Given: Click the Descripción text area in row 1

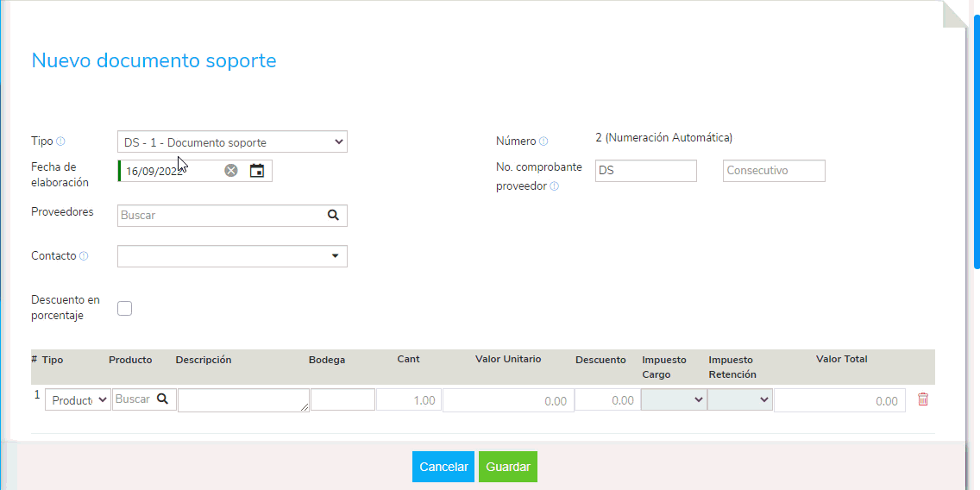Looking at the screenshot, I should click(x=243, y=399).
